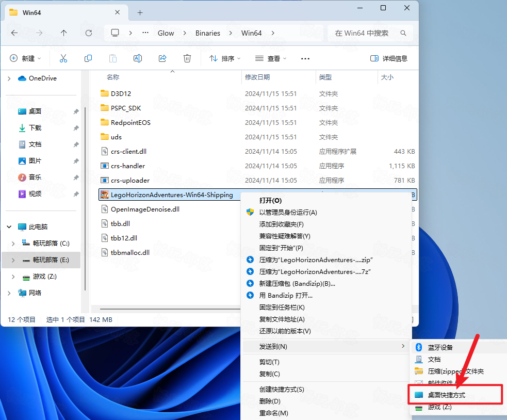The width and height of the screenshot is (507, 420).
Task: Sort by the 名称 column header
Action: [x=113, y=77]
